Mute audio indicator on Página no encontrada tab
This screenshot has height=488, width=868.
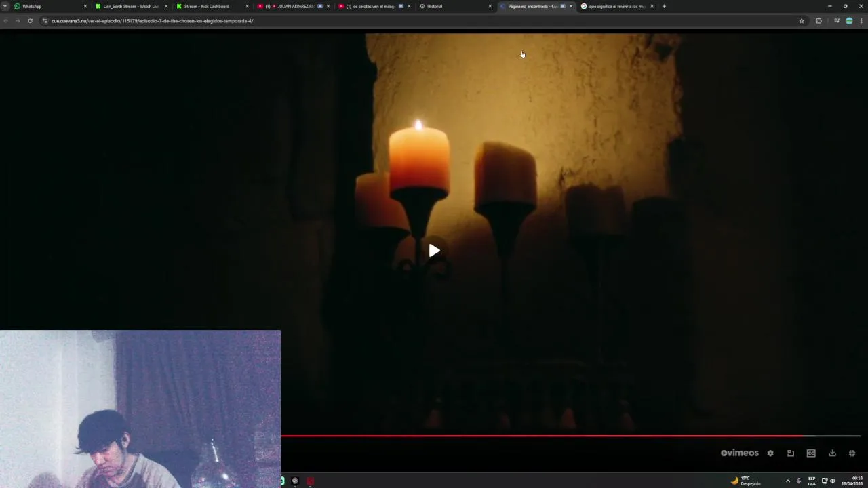coord(563,6)
